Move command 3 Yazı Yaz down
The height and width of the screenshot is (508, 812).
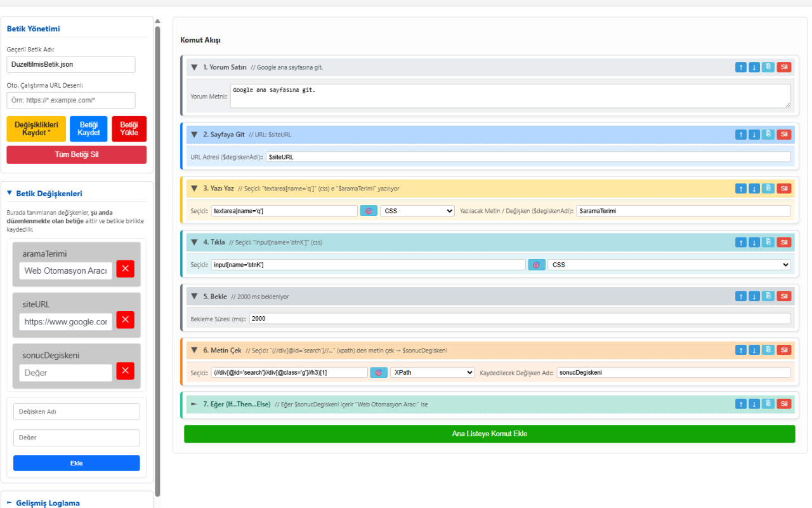pyautogui.click(x=754, y=189)
